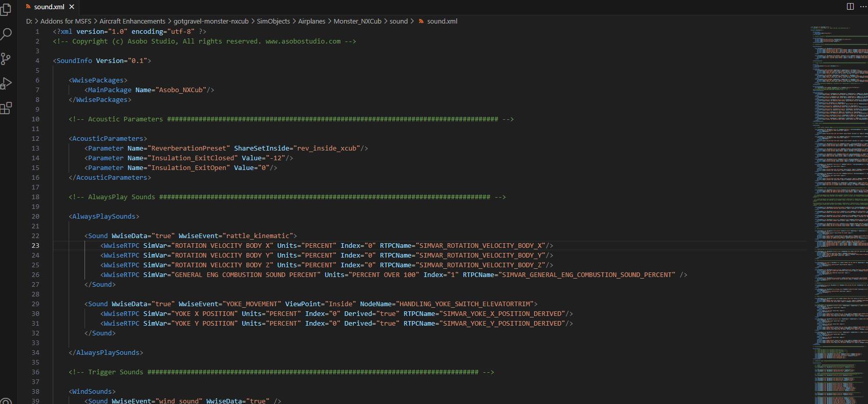Open the Explorer view in the activity bar
This screenshot has height=404, width=868.
coord(6,10)
